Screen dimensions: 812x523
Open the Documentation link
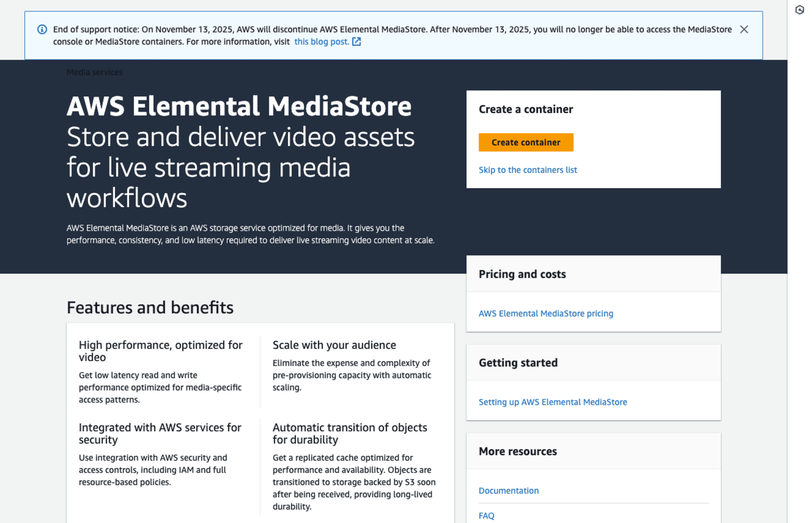pyautogui.click(x=509, y=490)
